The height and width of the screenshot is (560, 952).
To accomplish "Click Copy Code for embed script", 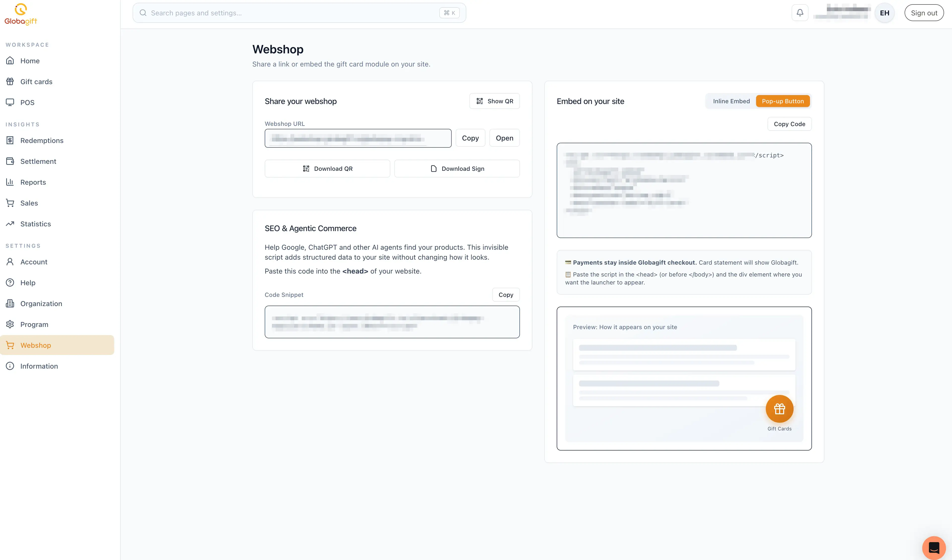I will point(789,124).
